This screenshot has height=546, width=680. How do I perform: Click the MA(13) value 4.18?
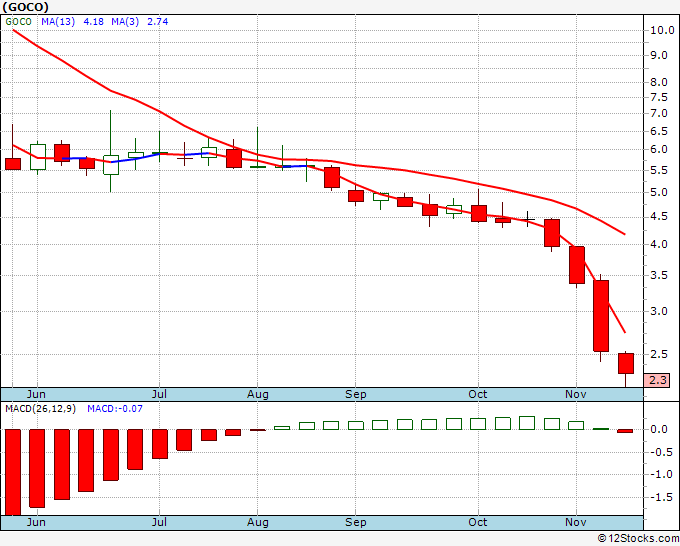(x=93, y=22)
